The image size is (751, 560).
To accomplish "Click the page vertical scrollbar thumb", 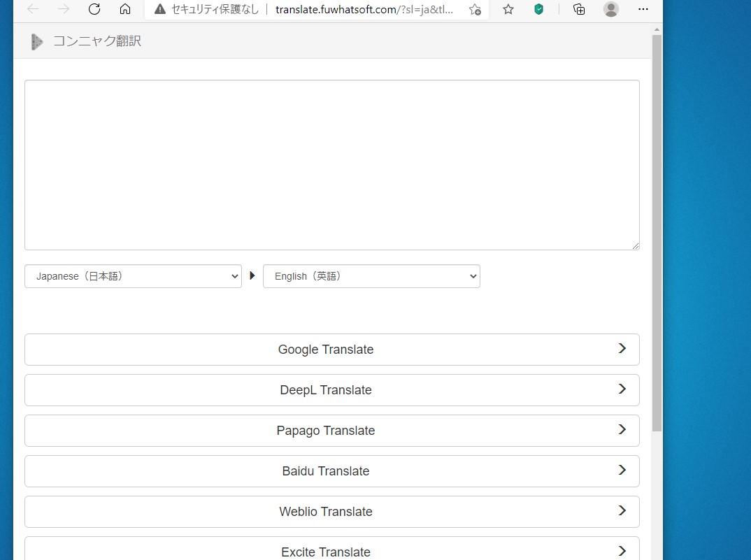I will pyautogui.click(x=657, y=233).
